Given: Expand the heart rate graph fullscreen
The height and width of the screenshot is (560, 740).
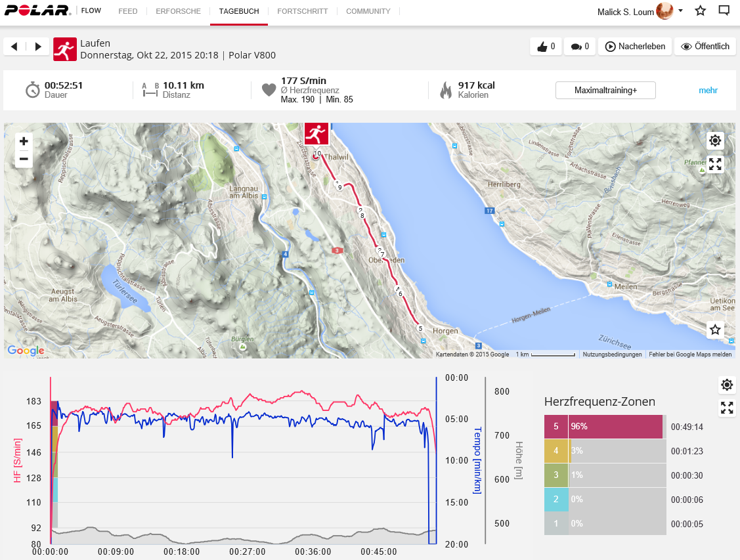Looking at the screenshot, I should (x=727, y=408).
